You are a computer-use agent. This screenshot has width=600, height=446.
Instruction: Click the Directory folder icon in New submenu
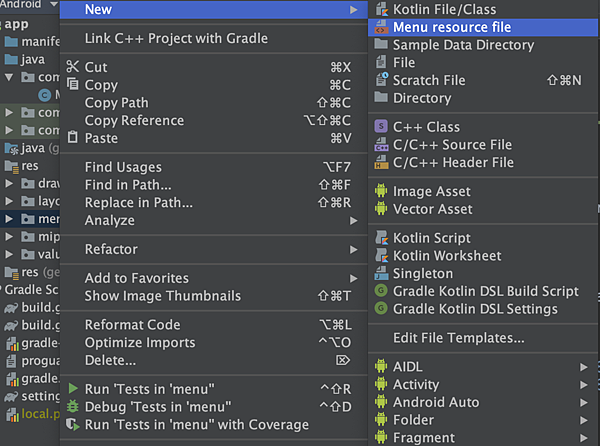pyautogui.click(x=381, y=97)
